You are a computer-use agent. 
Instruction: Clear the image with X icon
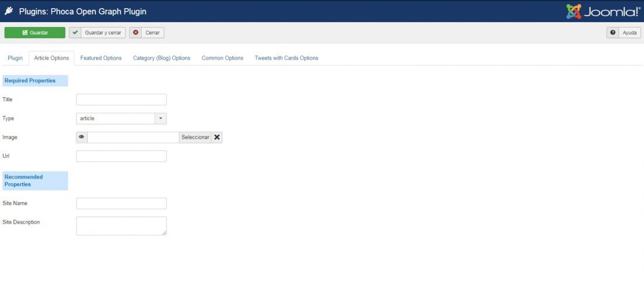tap(217, 137)
